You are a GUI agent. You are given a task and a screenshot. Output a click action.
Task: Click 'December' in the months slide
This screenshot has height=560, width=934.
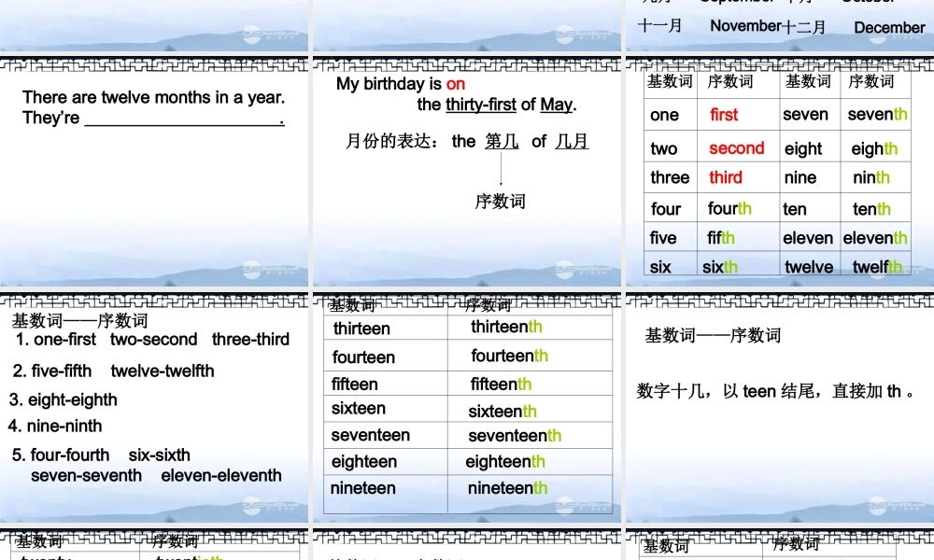pyautogui.click(x=889, y=28)
